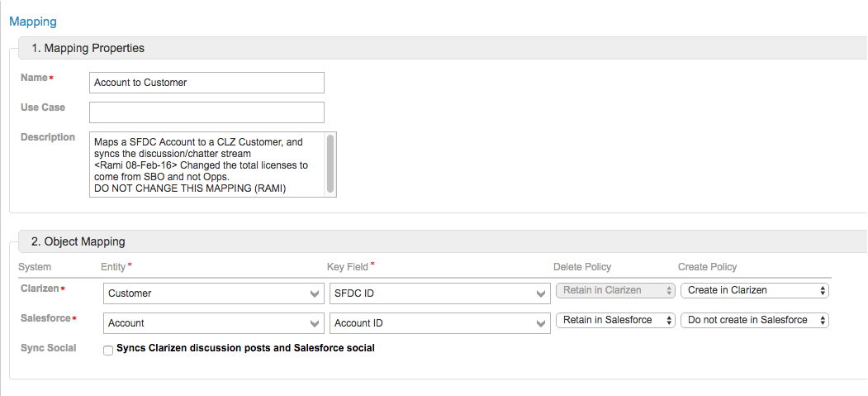Image resolution: width=868 pixels, height=396 pixels.
Task: Click the chevron arrow on Account ID field
Action: pyautogui.click(x=541, y=323)
